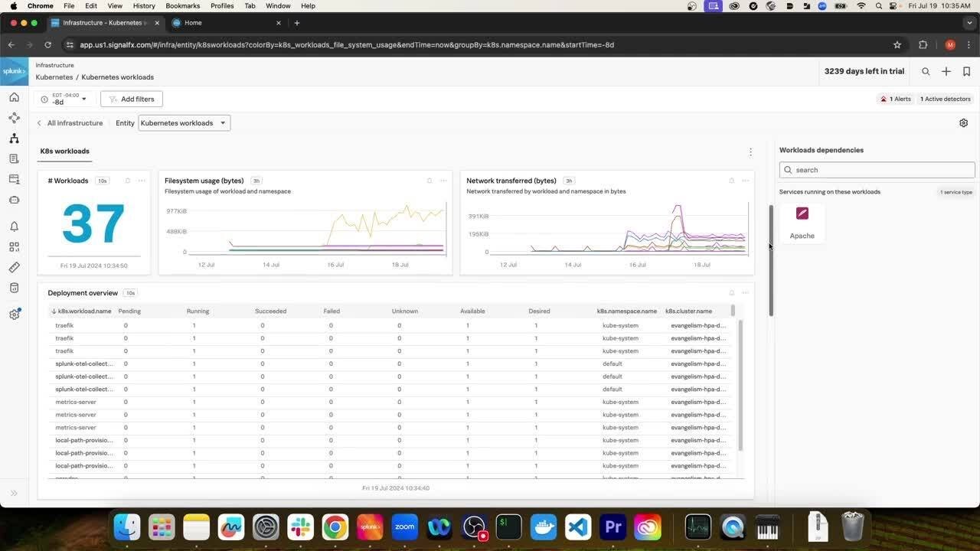Open Log Observer icon in sidebar

[x=14, y=158]
